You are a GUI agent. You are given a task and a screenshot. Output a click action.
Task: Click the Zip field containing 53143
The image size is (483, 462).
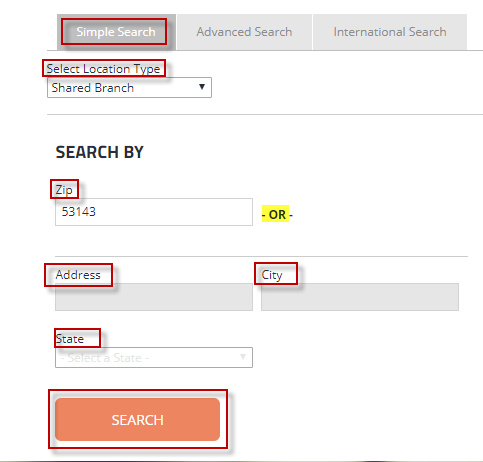tap(154, 212)
